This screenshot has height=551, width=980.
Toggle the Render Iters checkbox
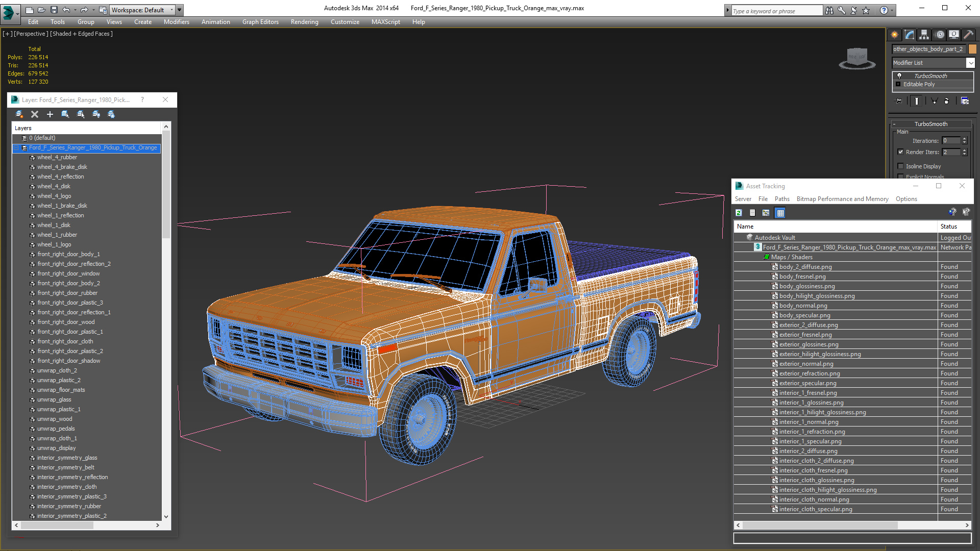pos(901,152)
